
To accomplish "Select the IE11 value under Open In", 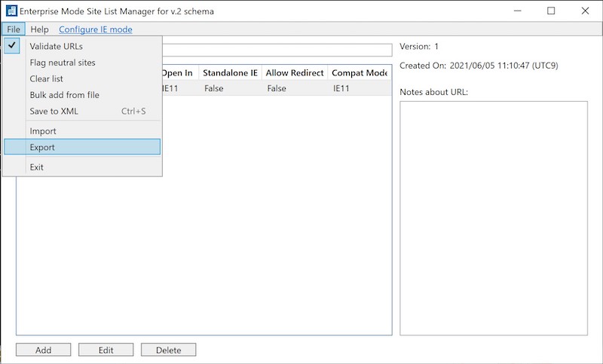I will tap(170, 88).
